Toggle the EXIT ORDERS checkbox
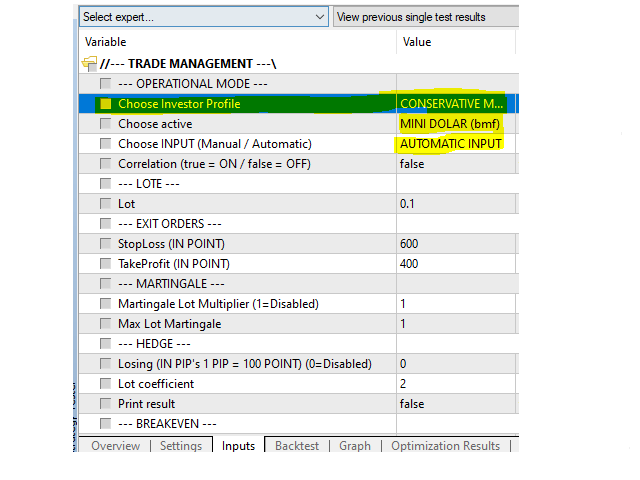 (x=106, y=224)
